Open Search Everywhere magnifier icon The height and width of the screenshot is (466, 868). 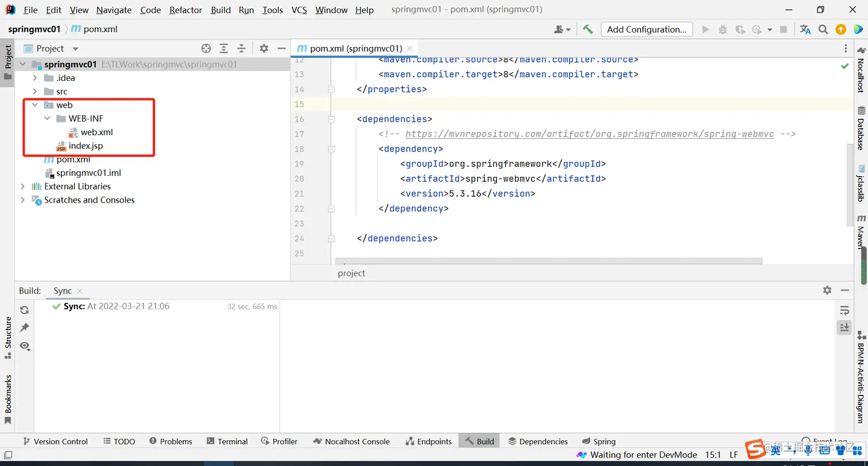click(x=823, y=29)
